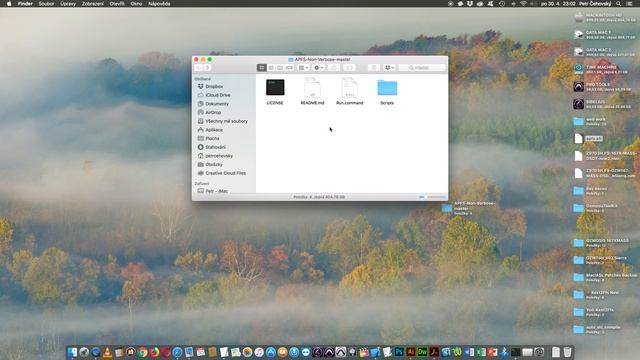The width and height of the screenshot is (640, 360).
Task: Select the TIME MACHINE desktop drive
Action: click(601, 69)
